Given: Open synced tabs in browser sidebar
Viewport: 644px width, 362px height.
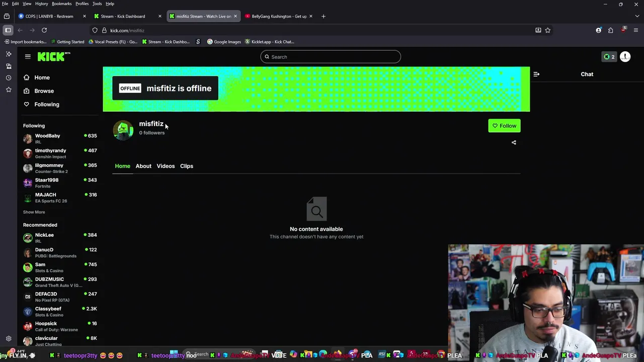Looking at the screenshot, I should 9,66.
